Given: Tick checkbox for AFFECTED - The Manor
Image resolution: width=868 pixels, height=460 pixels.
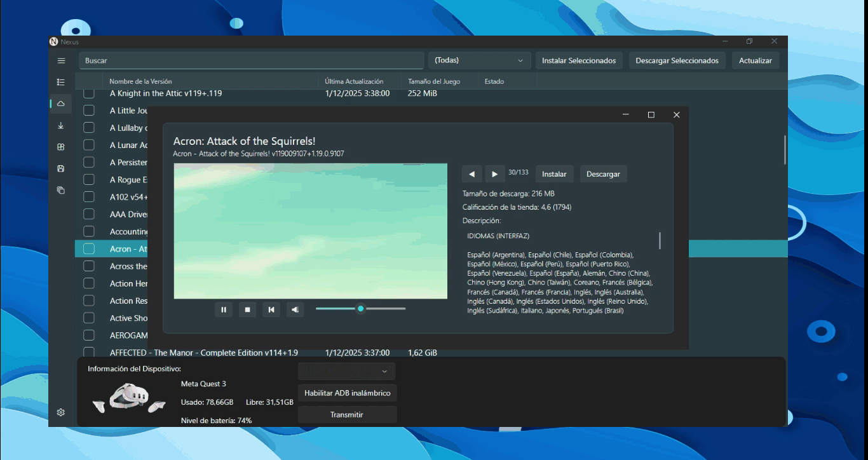Looking at the screenshot, I should tap(89, 353).
